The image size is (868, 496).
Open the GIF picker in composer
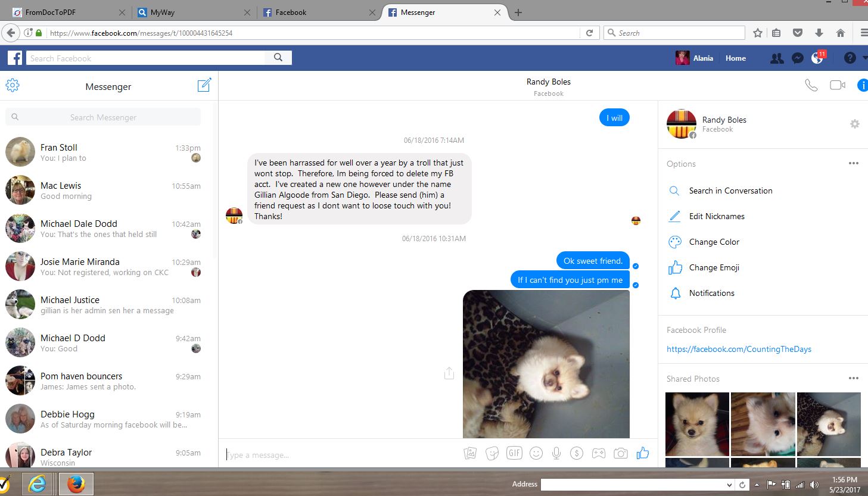coord(514,453)
